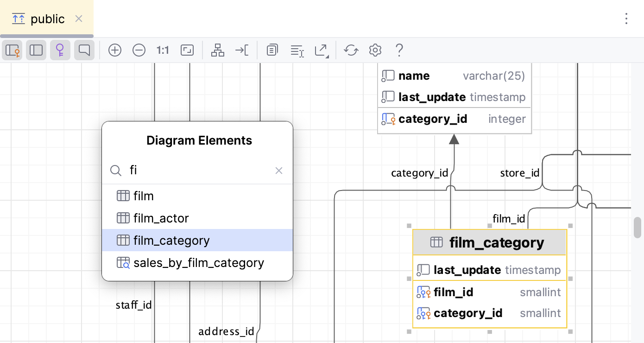644x343 pixels.
Task: Zoom out of the diagram
Action: (139, 50)
